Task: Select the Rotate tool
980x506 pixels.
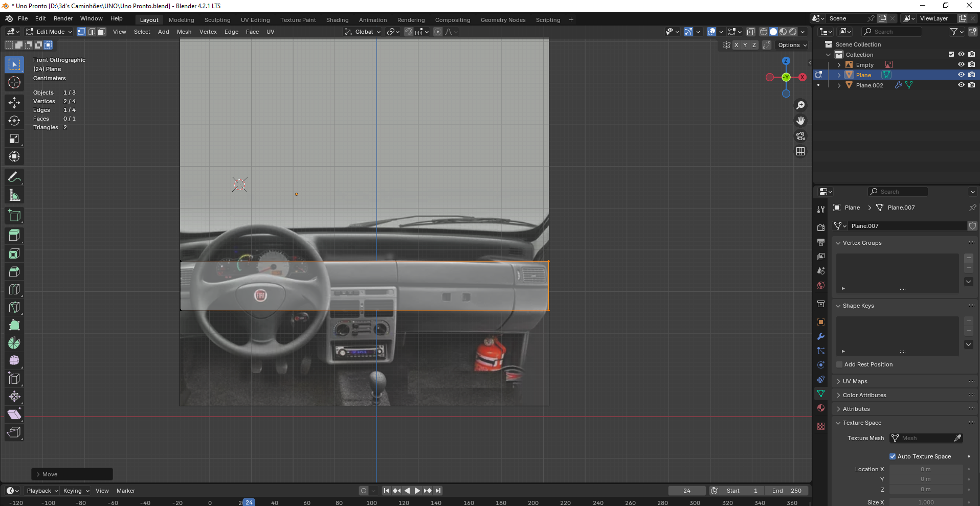Action: pyautogui.click(x=14, y=121)
